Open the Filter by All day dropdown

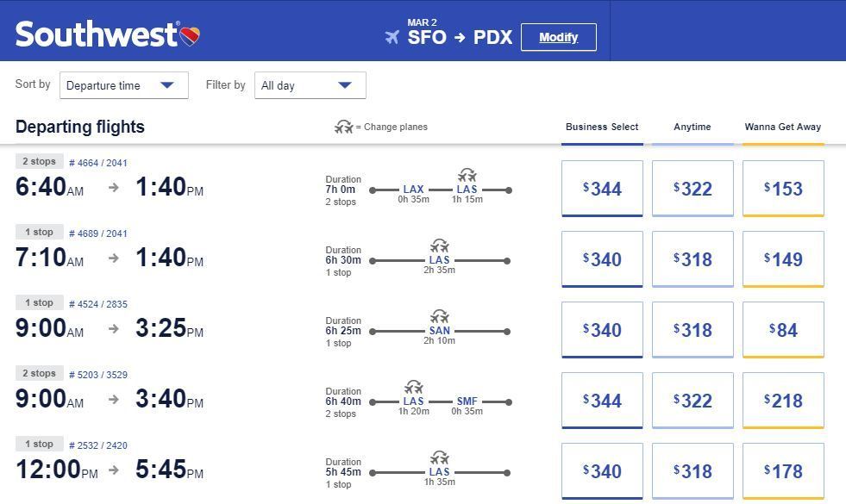[310, 85]
